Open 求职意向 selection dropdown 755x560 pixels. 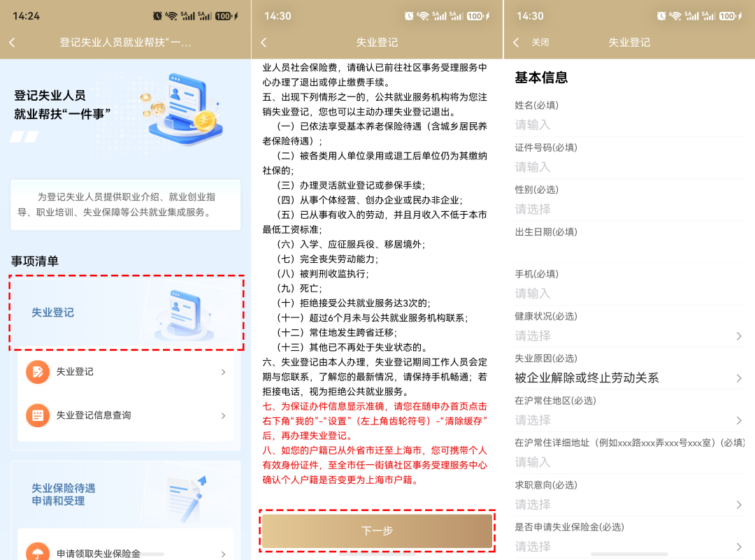(629, 505)
